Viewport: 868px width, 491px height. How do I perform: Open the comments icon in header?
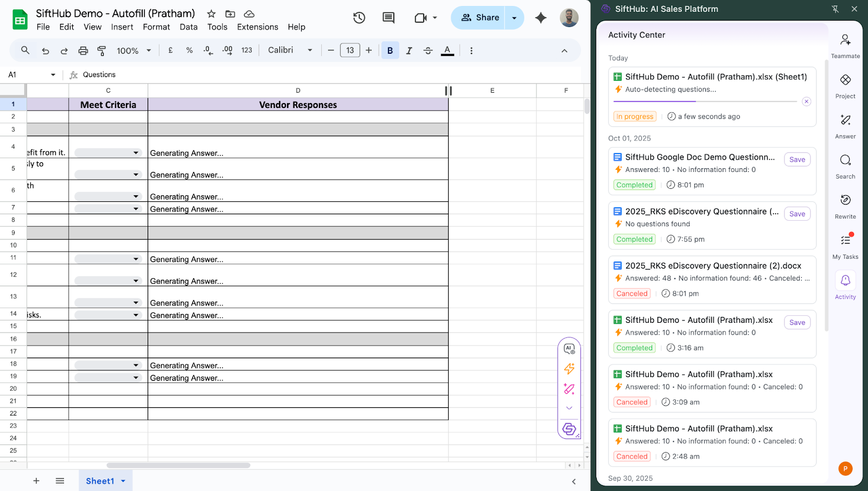point(388,18)
